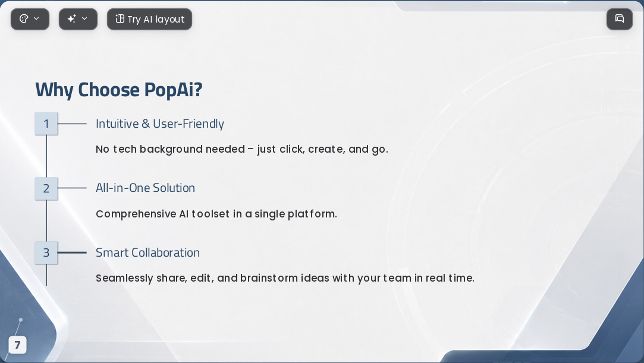This screenshot has height=363, width=644.
Task: Click text "Comprehensive AI toolset in a single platform."
Action: point(216,214)
